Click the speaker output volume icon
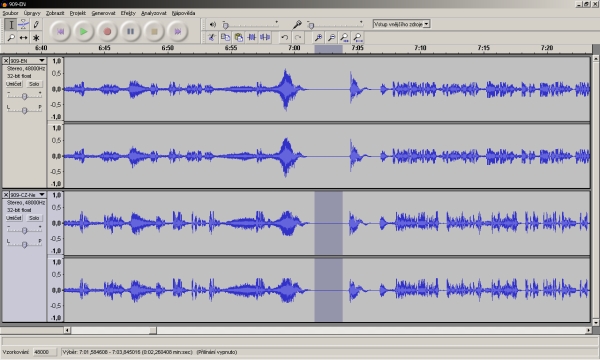This screenshot has width=600, height=360. pos(213,24)
